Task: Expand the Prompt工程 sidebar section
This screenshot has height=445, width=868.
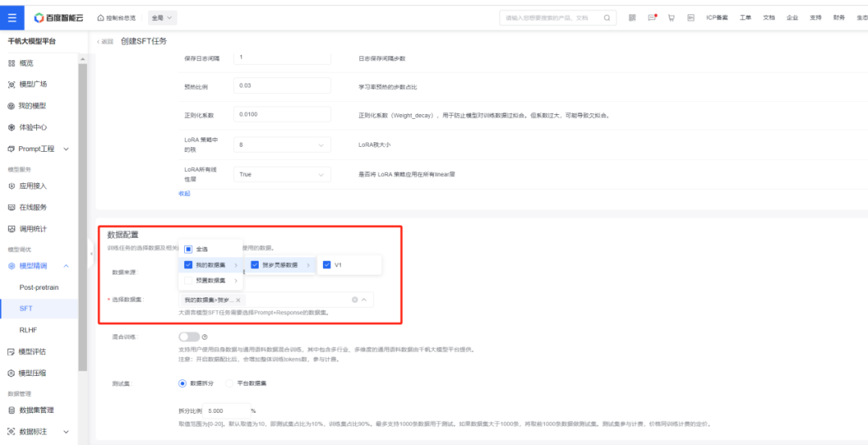Action: (x=67, y=149)
